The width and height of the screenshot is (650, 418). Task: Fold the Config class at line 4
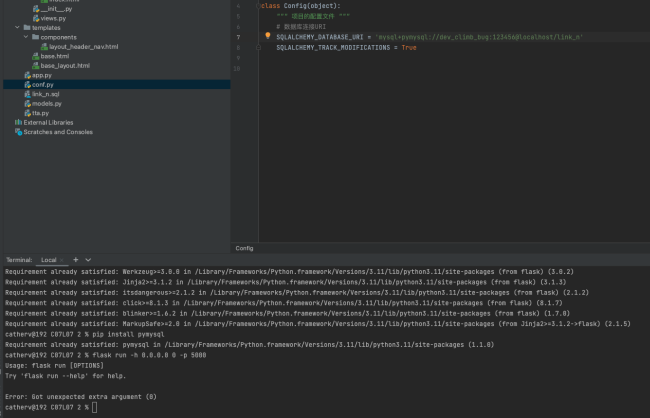[258, 6]
